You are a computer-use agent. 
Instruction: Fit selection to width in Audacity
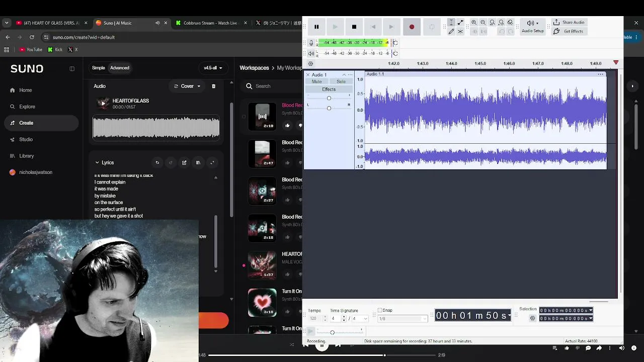coord(492,23)
